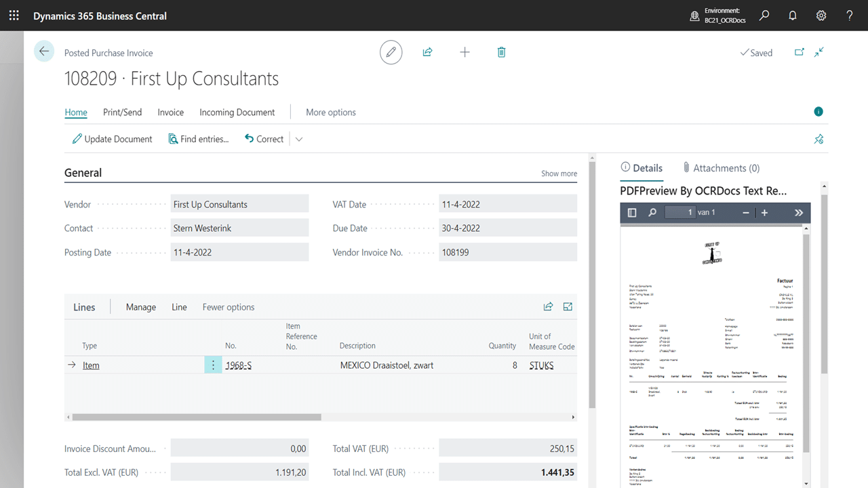The image size is (868, 488).
Task: Open page in new window icon
Action: (x=798, y=52)
